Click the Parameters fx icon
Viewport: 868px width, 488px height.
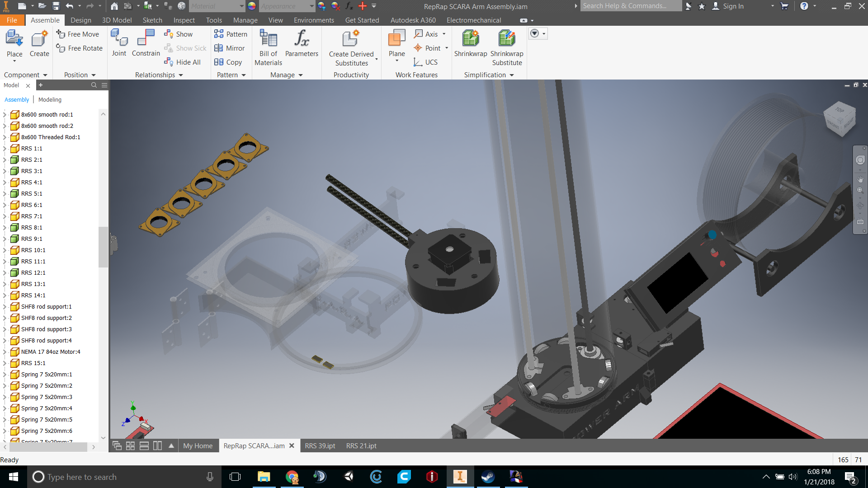click(x=302, y=41)
